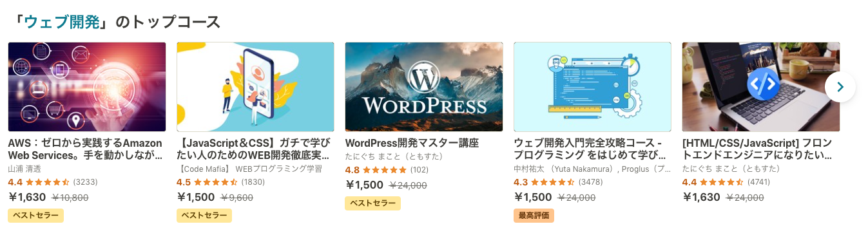Open the ウェブ開発 topic link in heading

63,22
